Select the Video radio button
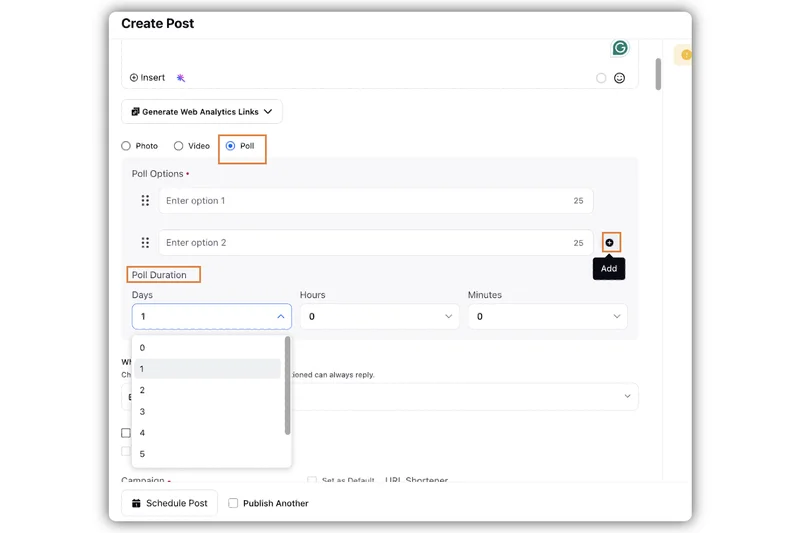 (179, 146)
